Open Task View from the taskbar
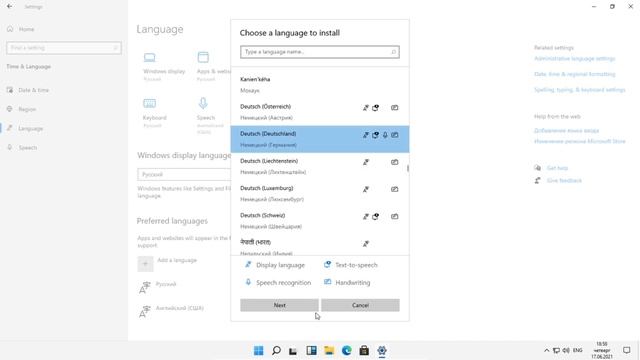The width and height of the screenshot is (640, 360). point(293,351)
